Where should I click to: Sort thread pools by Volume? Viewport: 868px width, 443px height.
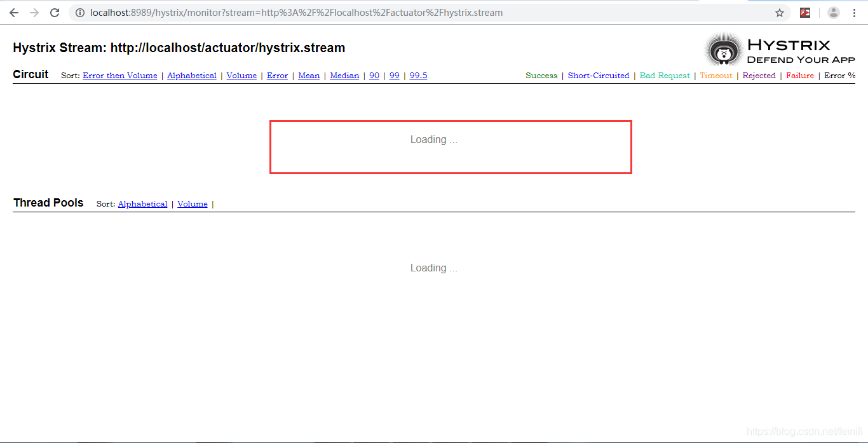[193, 204]
